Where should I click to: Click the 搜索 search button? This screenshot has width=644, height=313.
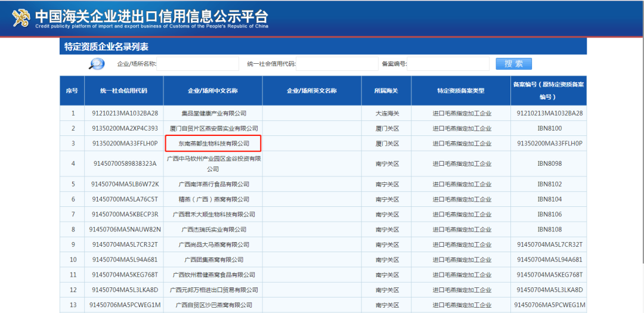(513, 64)
